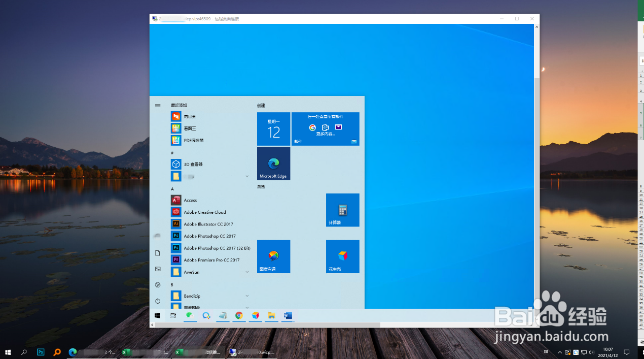Open the colorful cube app on remote taskbar
The height and width of the screenshot is (359, 644).
255,315
